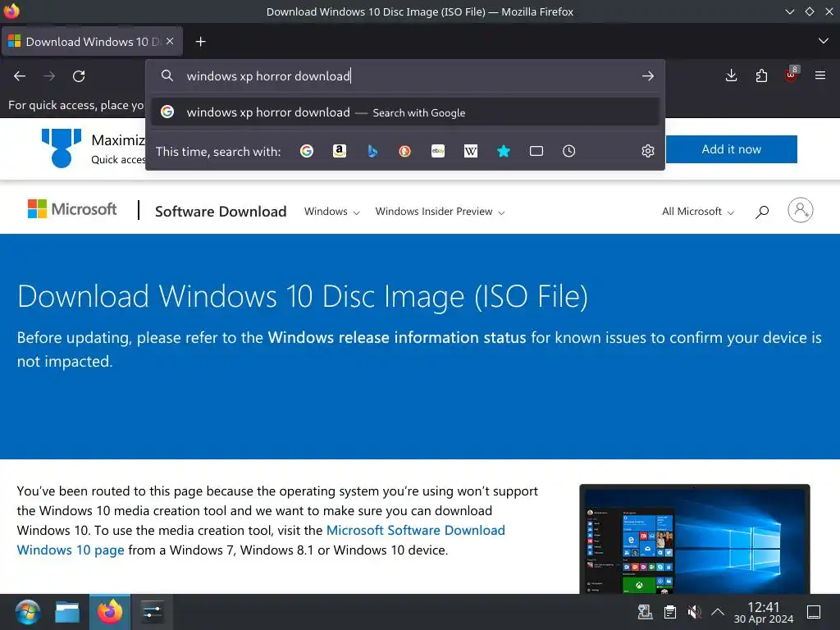Expand the Windows dropdown menu
Image resolution: width=840 pixels, height=630 pixels.
(x=331, y=212)
